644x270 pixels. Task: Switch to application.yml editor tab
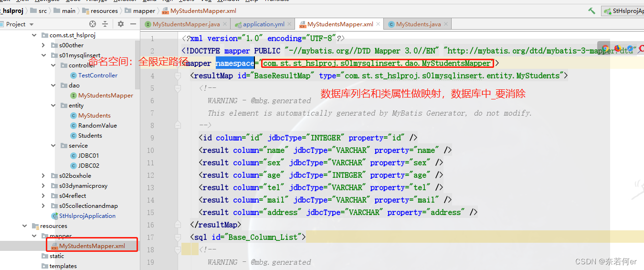(x=264, y=24)
